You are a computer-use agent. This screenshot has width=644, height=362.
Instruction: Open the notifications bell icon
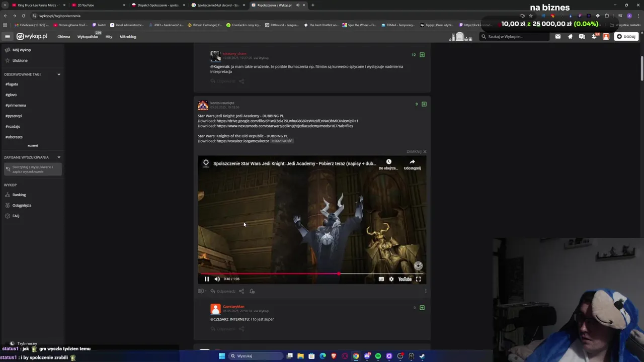tap(570, 36)
